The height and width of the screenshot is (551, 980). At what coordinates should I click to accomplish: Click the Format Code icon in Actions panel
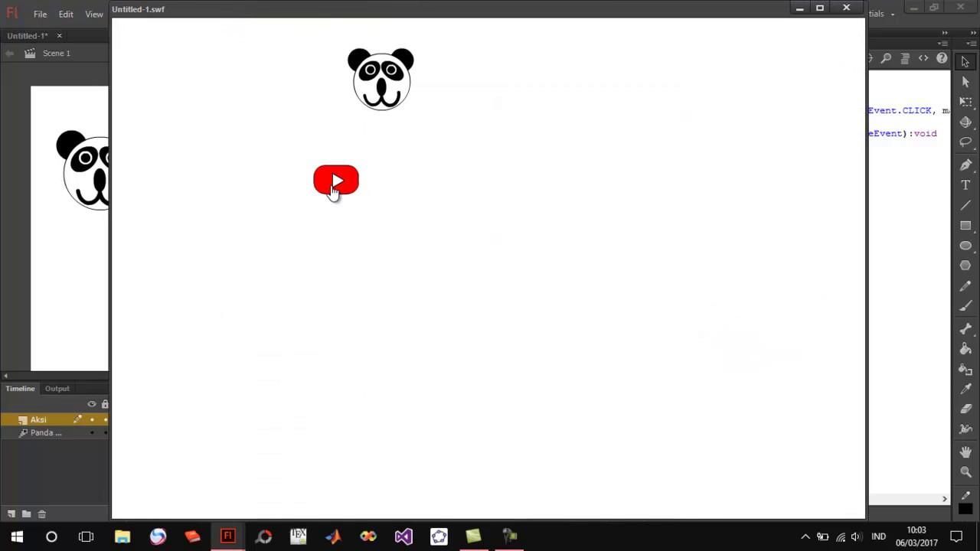point(905,58)
